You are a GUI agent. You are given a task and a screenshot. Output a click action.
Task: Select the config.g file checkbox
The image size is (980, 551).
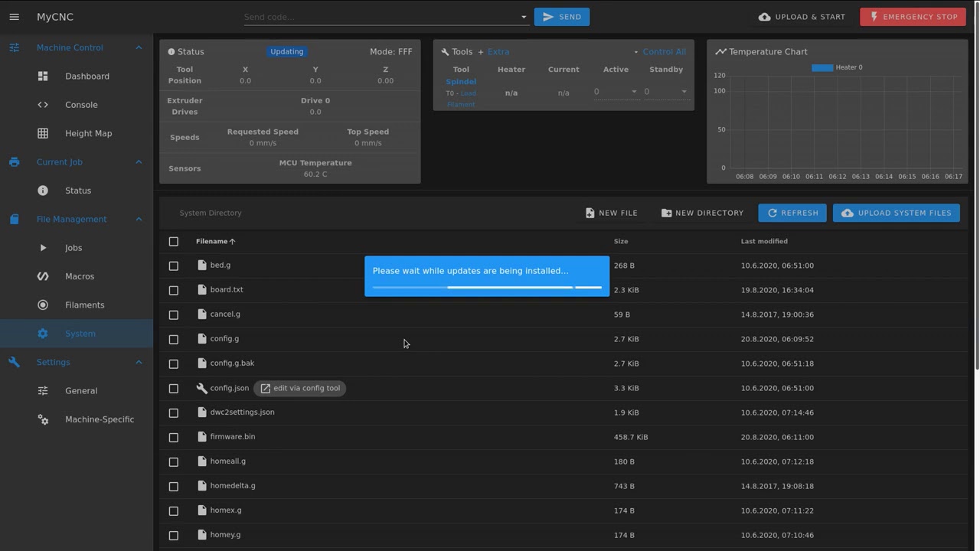coord(174,339)
